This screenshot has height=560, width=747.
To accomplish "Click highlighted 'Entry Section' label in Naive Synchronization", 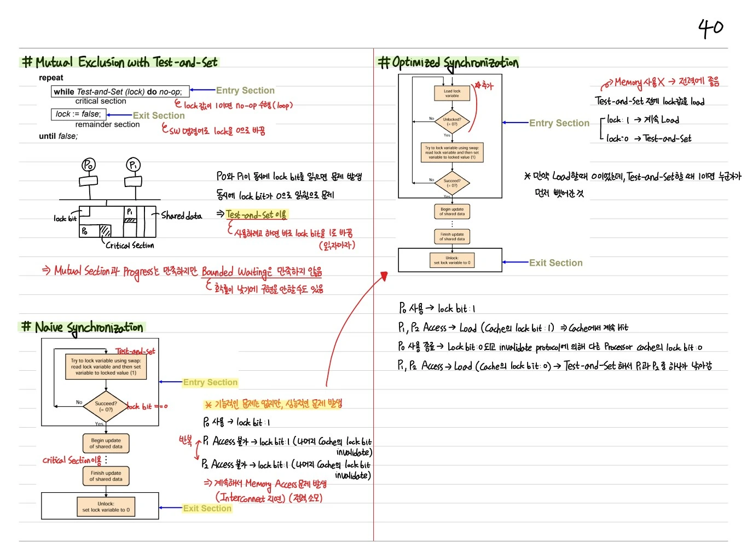I will pyautogui.click(x=210, y=382).
